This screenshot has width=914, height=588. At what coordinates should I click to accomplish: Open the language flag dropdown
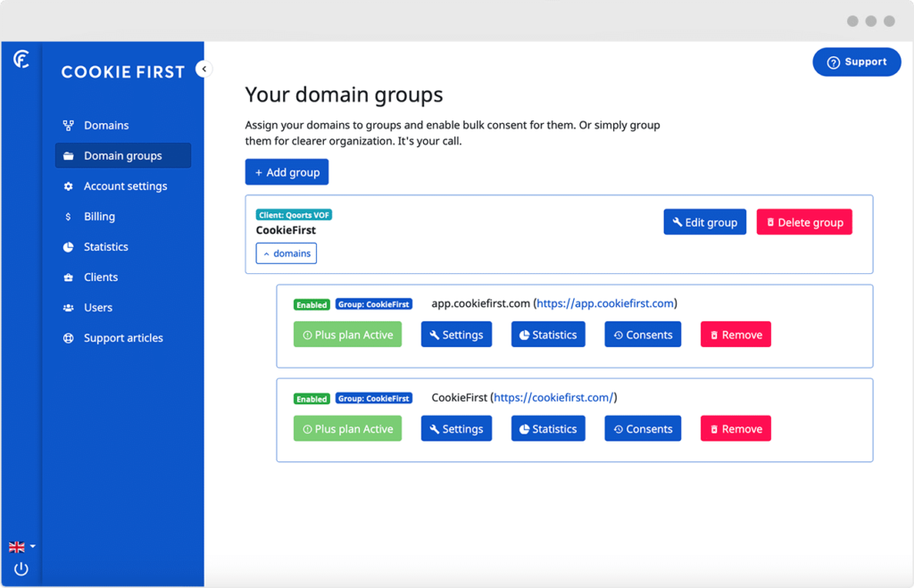tap(20, 546)
